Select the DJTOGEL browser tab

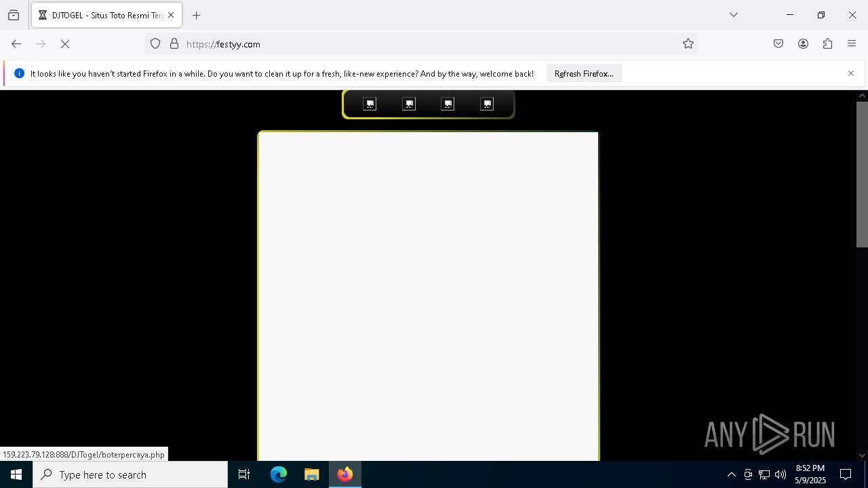point(106,15)
